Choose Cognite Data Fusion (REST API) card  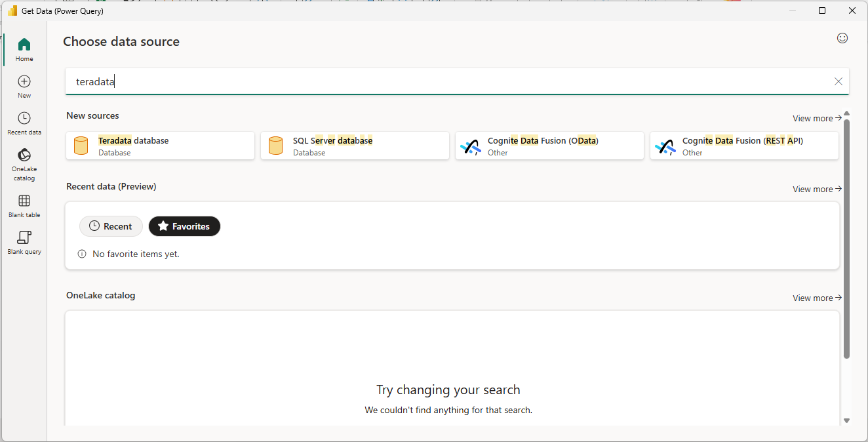tap(744, 146)
